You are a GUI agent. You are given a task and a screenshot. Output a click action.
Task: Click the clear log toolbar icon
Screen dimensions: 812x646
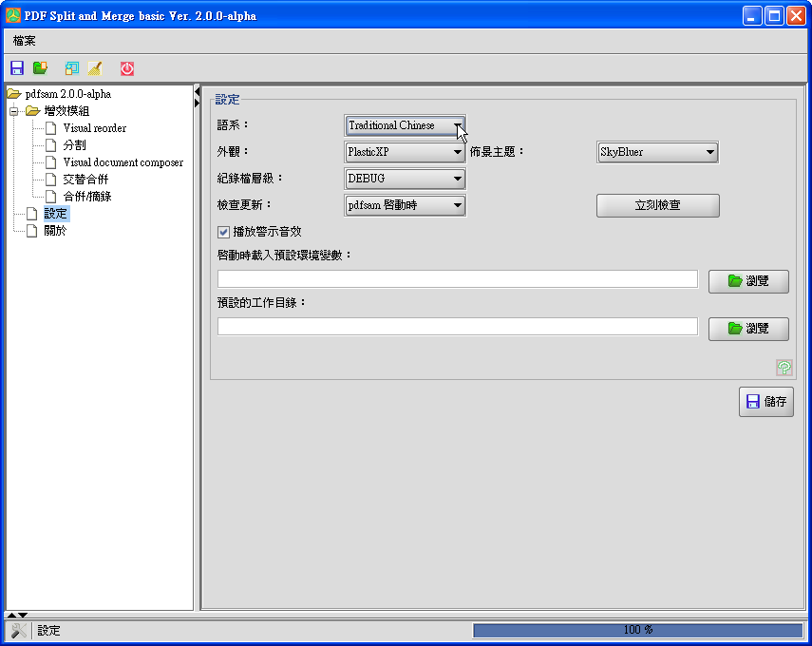click(71, 68)
